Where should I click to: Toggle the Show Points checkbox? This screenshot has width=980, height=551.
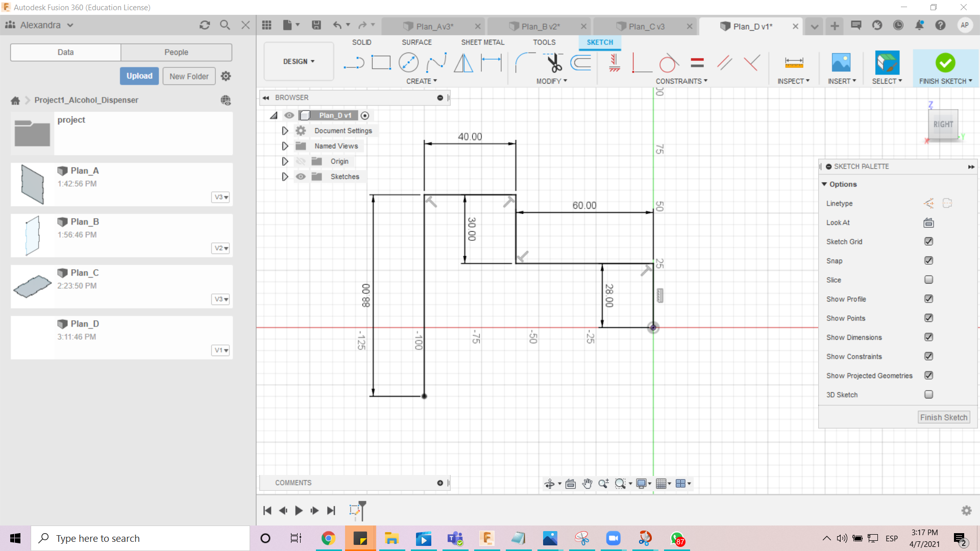coord(928,318)
